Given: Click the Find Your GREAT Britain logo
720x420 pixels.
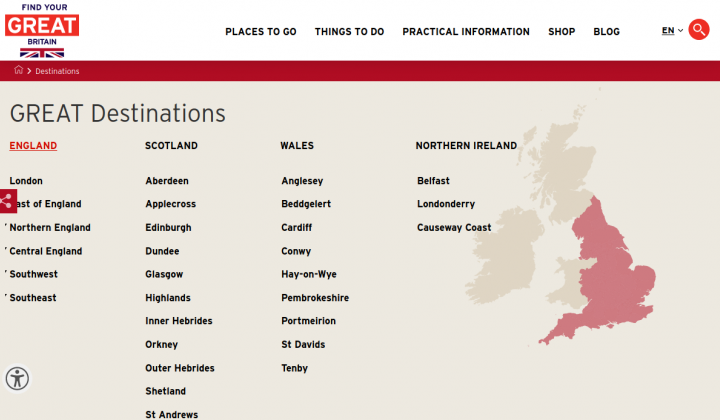Looking at the screenshot, I should click(42, 30).
